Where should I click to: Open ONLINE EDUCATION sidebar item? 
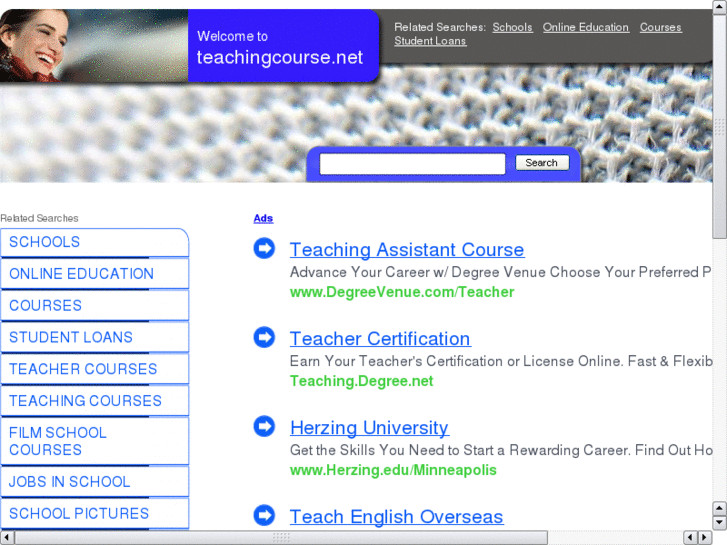point(95,274)
